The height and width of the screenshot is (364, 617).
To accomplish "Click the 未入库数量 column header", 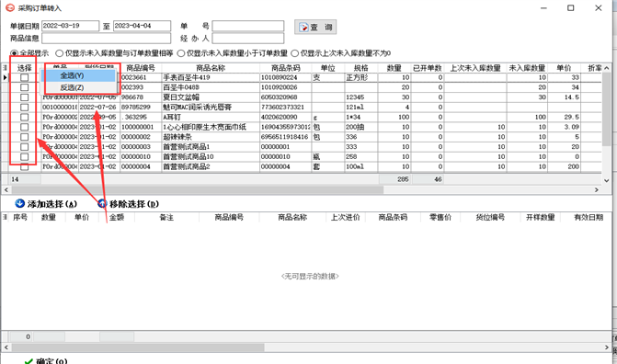I will pyautogui.click(x=527, y=68).
